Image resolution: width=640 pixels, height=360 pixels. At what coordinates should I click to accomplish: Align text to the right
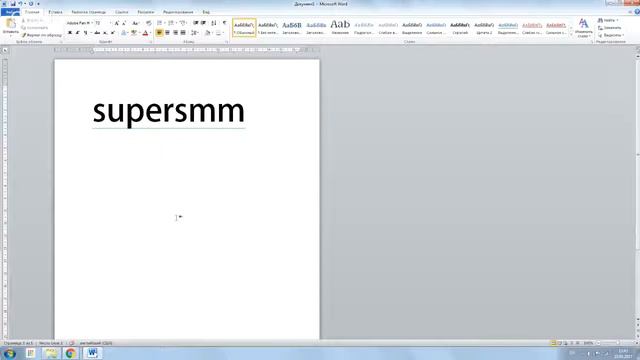[x=175, y=33]
